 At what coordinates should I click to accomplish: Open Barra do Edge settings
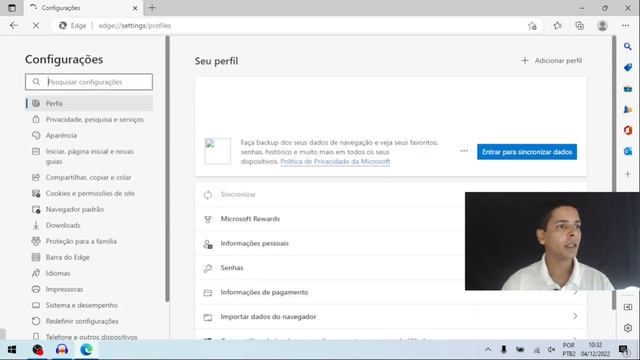pos(89,257)
